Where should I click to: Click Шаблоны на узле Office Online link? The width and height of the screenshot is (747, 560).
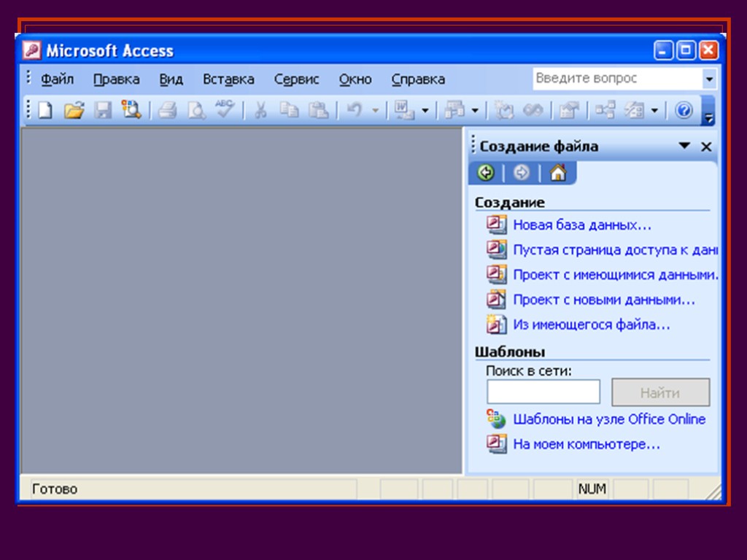[x=609, y=419]
